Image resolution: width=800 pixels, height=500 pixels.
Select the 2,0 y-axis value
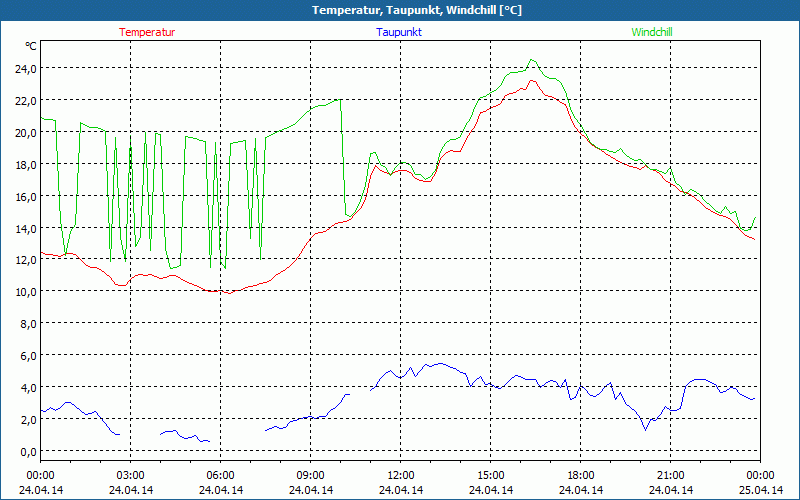(28, 419)
